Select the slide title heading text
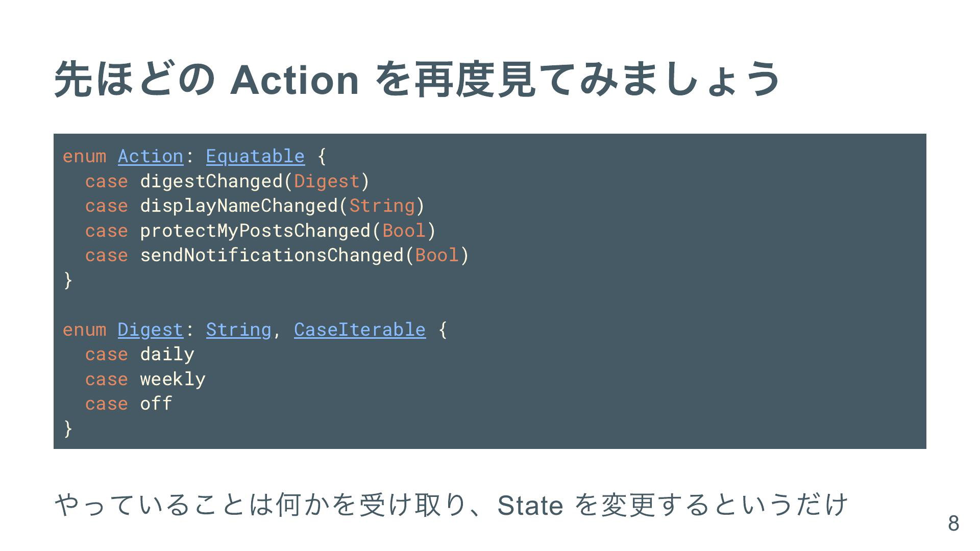Screen dimensions: 980x551 417,79
